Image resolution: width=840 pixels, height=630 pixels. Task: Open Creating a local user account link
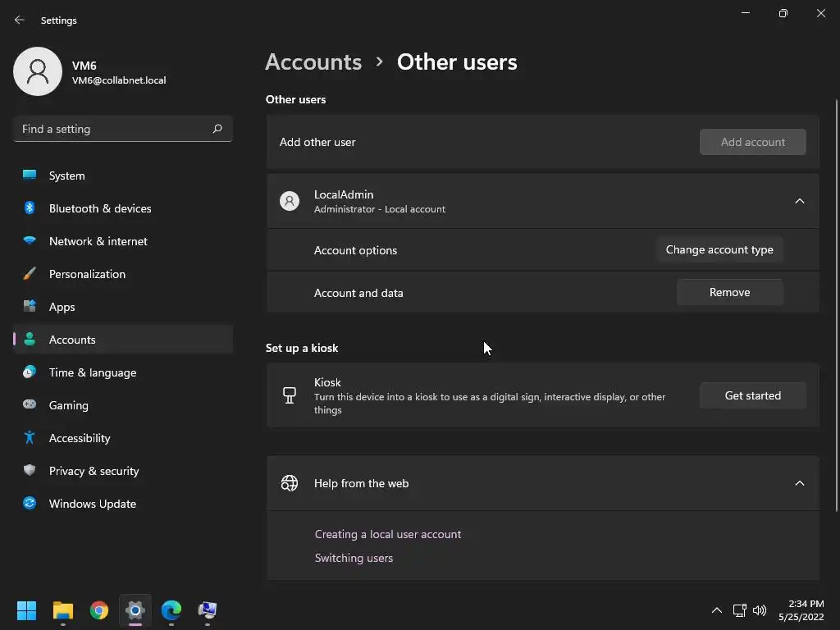tap(388, 534)
